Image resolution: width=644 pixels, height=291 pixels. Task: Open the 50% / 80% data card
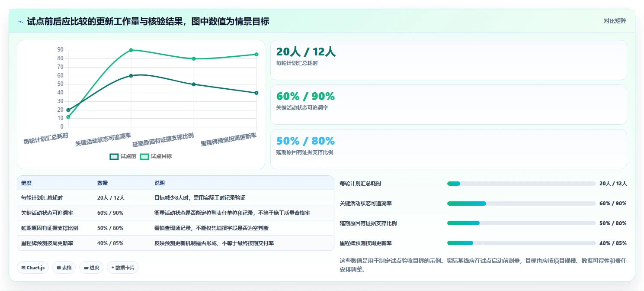449,149
